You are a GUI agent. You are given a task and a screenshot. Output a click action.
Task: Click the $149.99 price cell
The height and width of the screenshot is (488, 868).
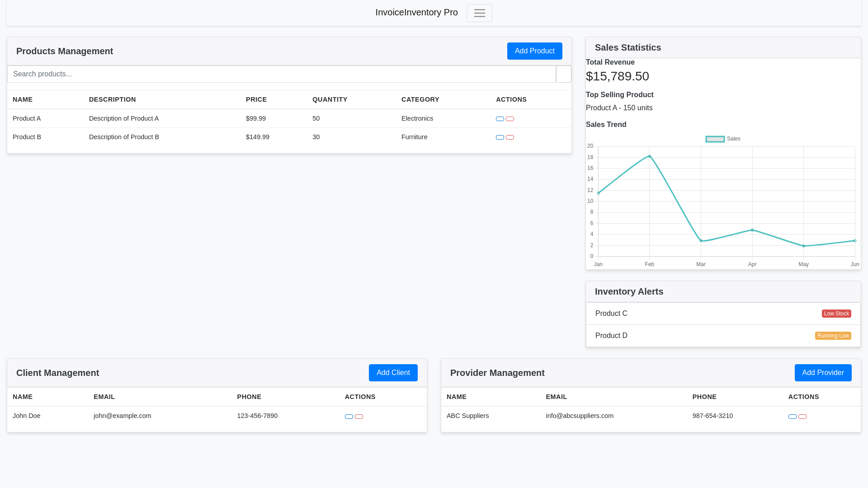[258, 137]
